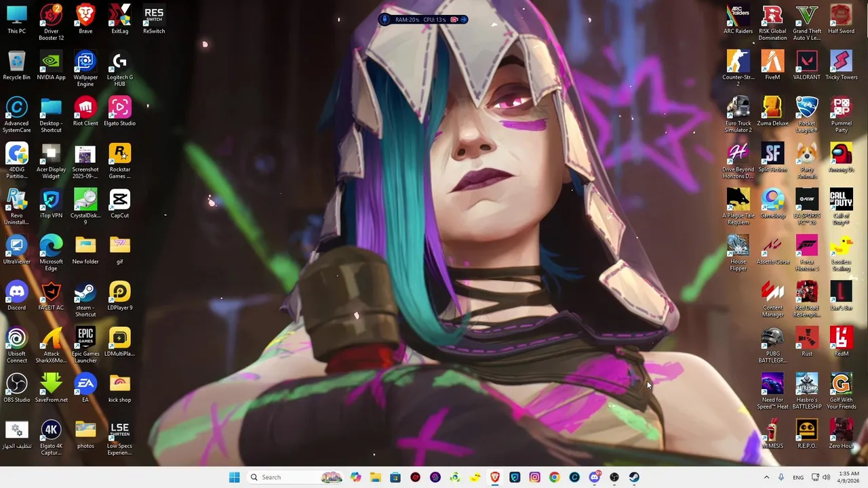Image resolution: width=868 pixels, height=488 pixels.
Task: Launch Counter-Strike 2
Action: (x=738, y=69)
